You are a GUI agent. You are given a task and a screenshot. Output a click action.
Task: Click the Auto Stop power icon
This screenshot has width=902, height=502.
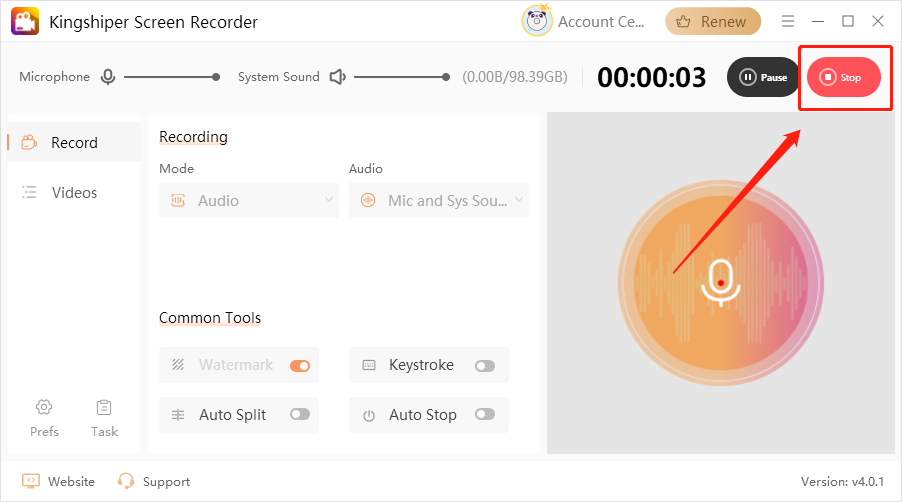coord(369,415)
